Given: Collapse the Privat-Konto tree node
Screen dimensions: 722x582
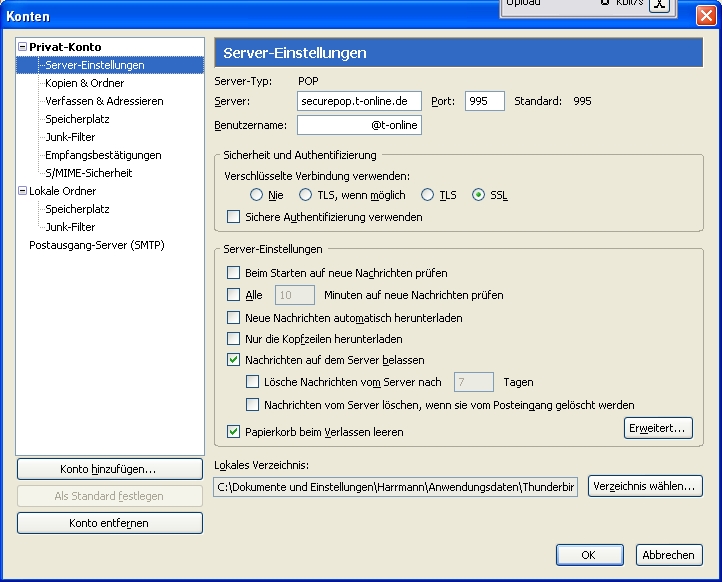Looking at the screenshot, I should click(23, 47).
